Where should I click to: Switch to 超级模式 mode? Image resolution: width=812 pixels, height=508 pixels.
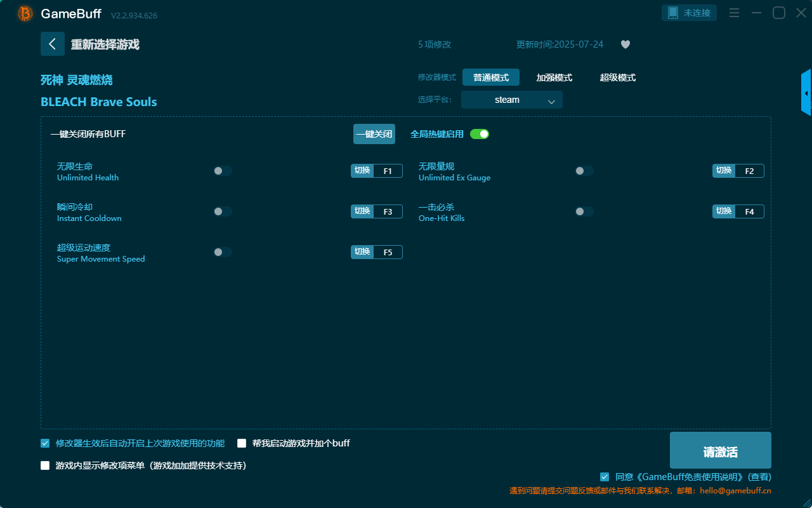[x=617, y=77]
